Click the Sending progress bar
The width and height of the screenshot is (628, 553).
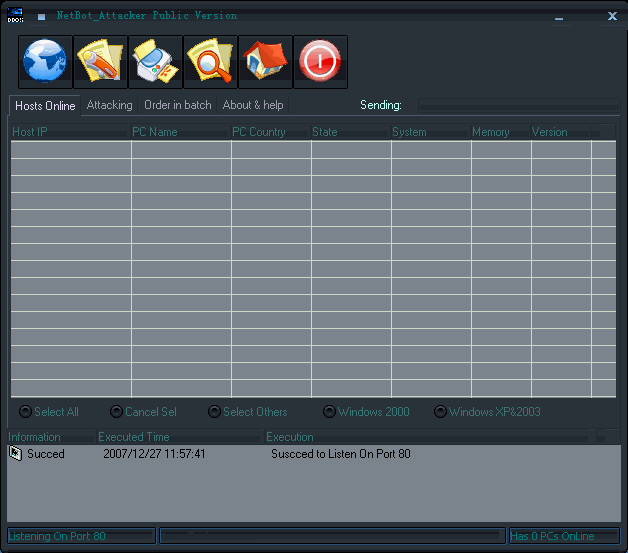pos(517,105)
